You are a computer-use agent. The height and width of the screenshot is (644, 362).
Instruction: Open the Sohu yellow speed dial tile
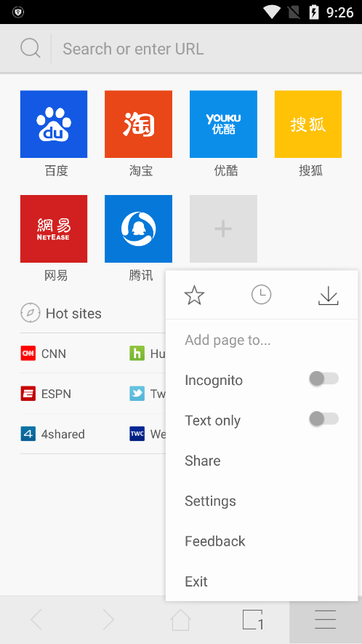tap(308, 124)
